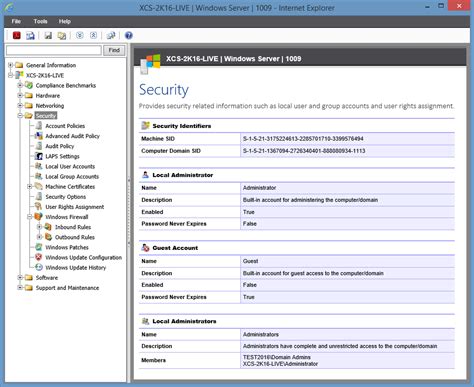Click the Windows Update Configuration icon

click(39, 257)
